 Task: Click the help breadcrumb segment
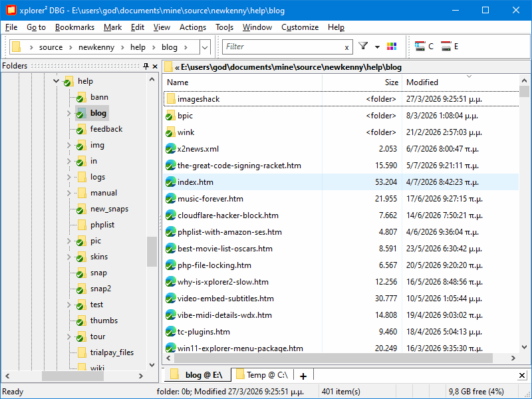(x=138, y=47)
